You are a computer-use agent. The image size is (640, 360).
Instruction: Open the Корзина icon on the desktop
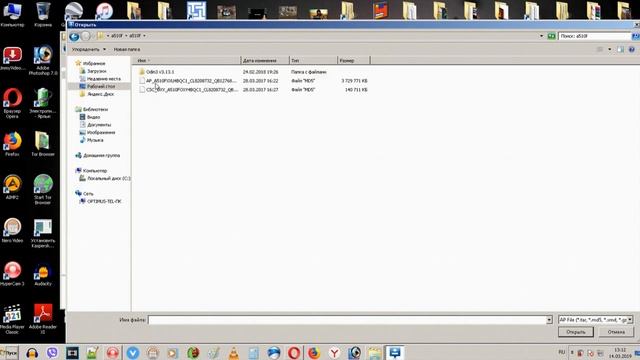coord(43,15)
